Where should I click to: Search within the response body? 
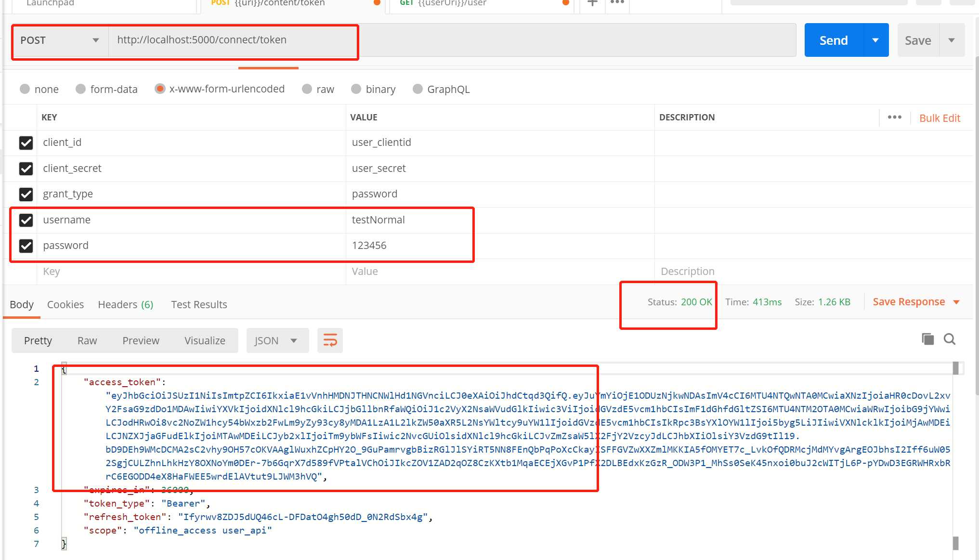(x=950, y=339)
